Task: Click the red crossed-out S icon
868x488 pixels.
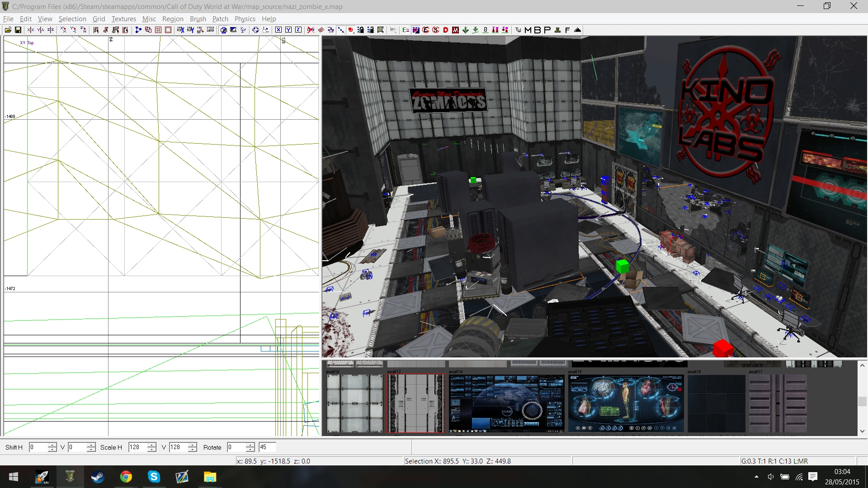Action: coord(435,30)
